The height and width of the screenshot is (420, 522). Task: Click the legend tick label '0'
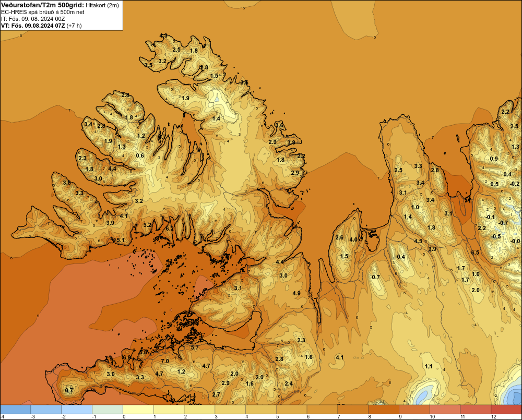click(x=124, y=417)
